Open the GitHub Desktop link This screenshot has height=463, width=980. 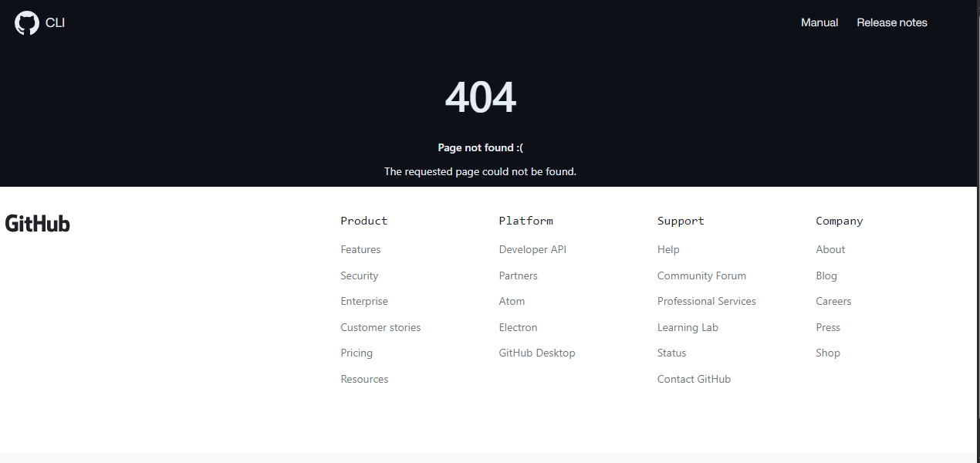(537, 353)
